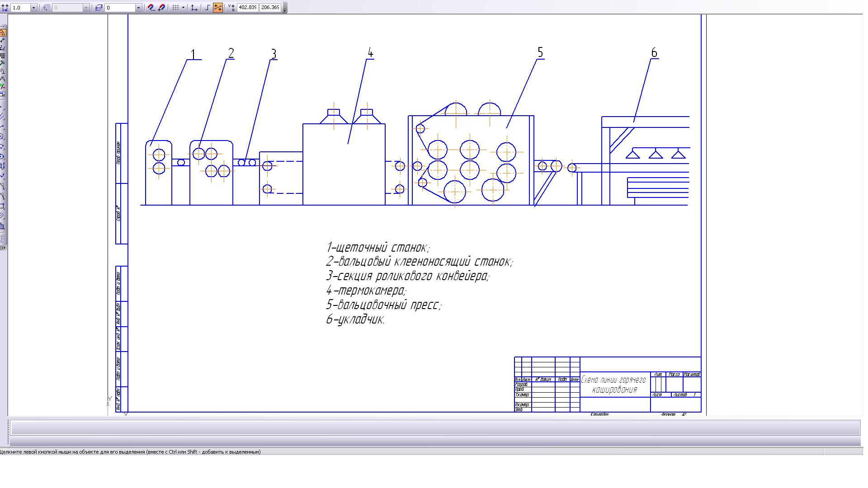Select the Editing panel hammer icon on the left toolbar
Image resolution: width=868 pixels, height=488 pixels.
pyautogui.click(x=2, y=63)
